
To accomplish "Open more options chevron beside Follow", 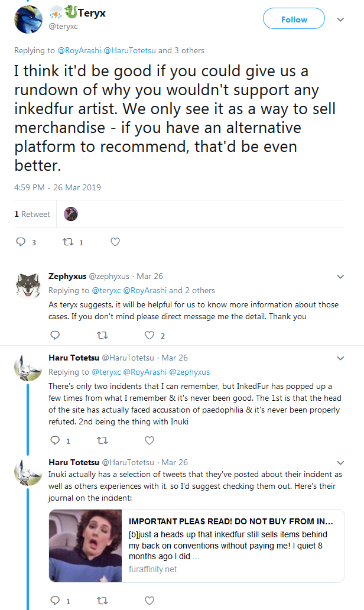I will click(340, 20).
